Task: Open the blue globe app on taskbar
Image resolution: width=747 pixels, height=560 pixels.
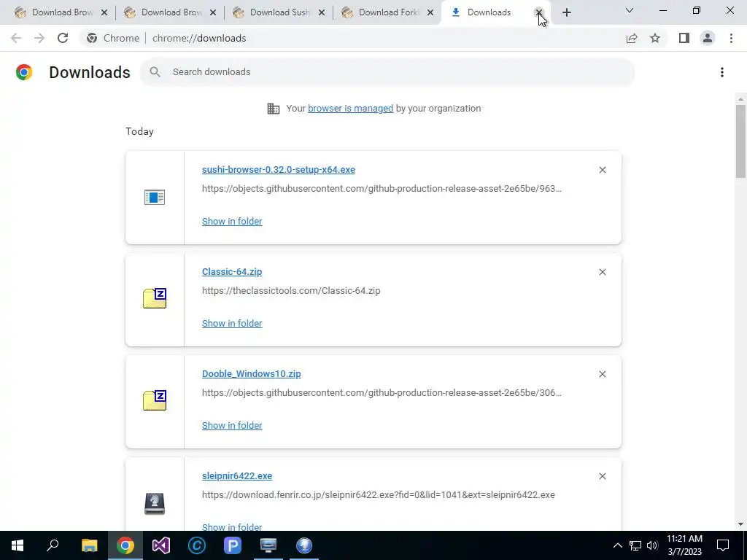Action: point(304,545)
